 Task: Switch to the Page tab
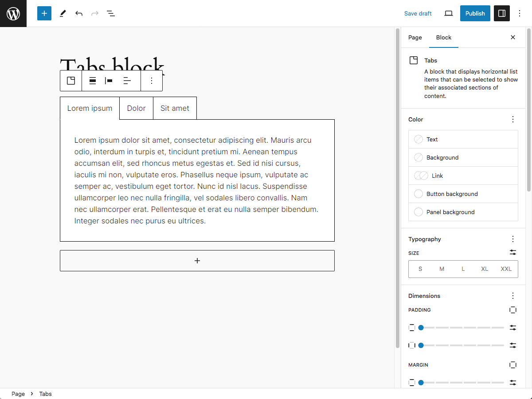click(415, 38)
